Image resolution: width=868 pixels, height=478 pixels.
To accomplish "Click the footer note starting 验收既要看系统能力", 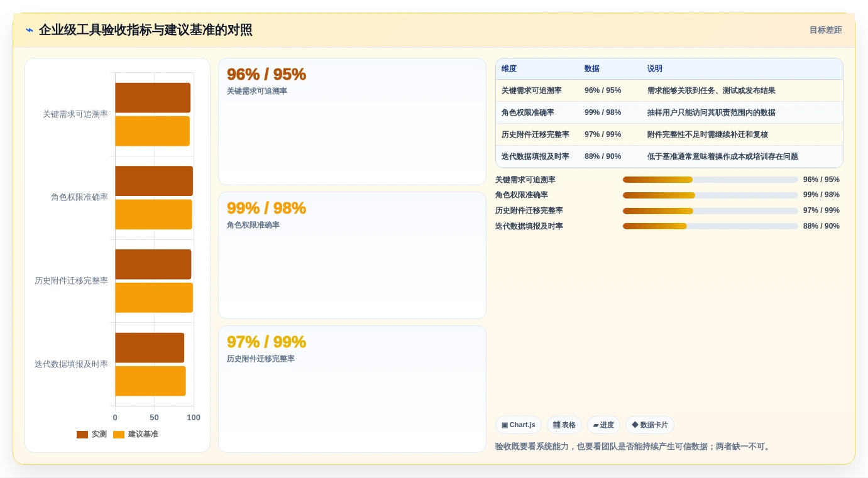I will point(634,447).
